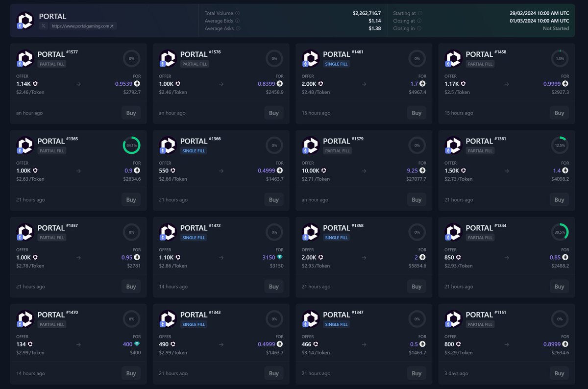Buy offer #1365 for 0.9 ETH
This screenshot has height=389, width=588.
pyautogui.click(x=131, y=199)
